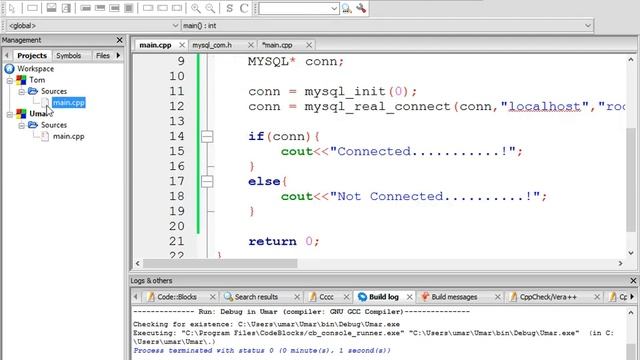Viewport: 640px width, 360px height.
Task: Open the Cccc log tab
Action: tap(326, 297)
